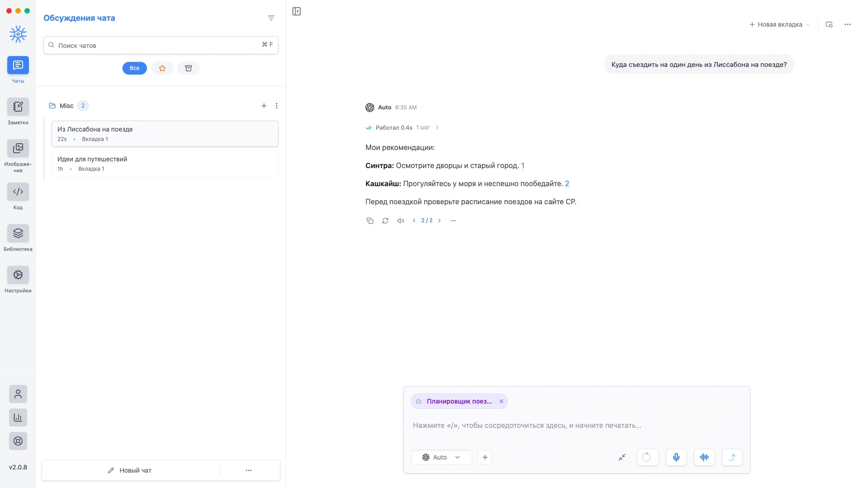Click the user question bubble
Image resolution: width=868 pixels, height=488 pixels.
[699, 65]
